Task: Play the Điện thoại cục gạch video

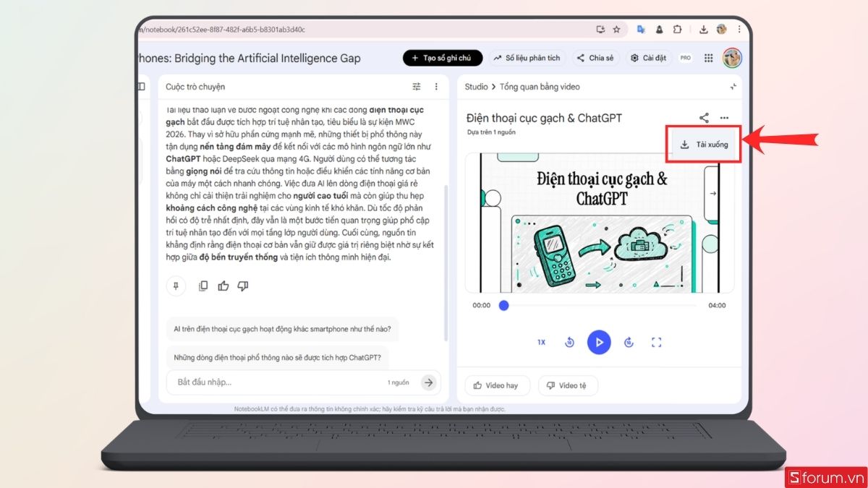Action: tap(599, 341)
